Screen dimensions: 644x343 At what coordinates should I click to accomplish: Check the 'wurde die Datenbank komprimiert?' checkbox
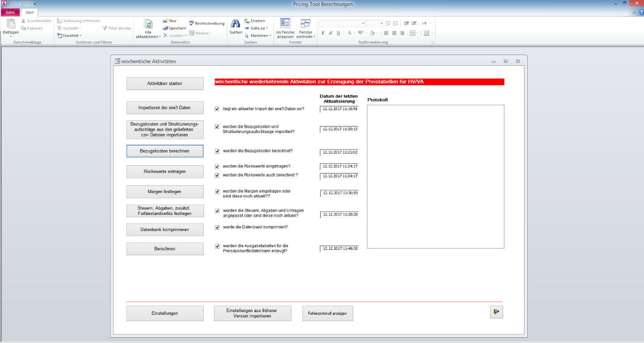pyautogui.click(x=217, y=227)
